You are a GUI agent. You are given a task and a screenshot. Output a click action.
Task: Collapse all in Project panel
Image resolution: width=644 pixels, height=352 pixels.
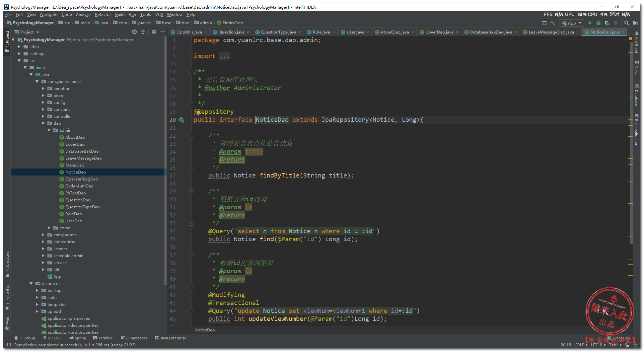click(x=143, y=32)
